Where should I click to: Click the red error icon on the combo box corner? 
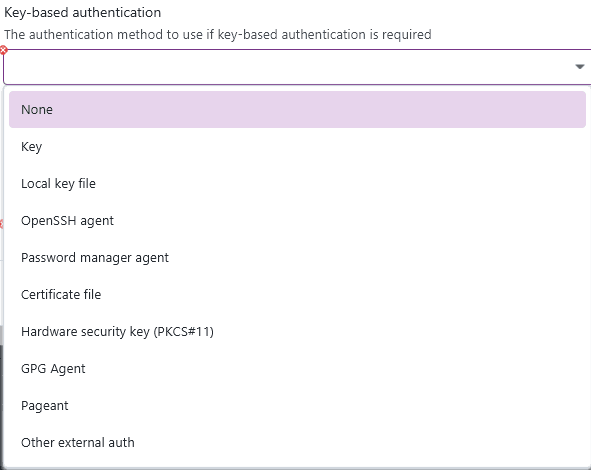pos(3,50)
